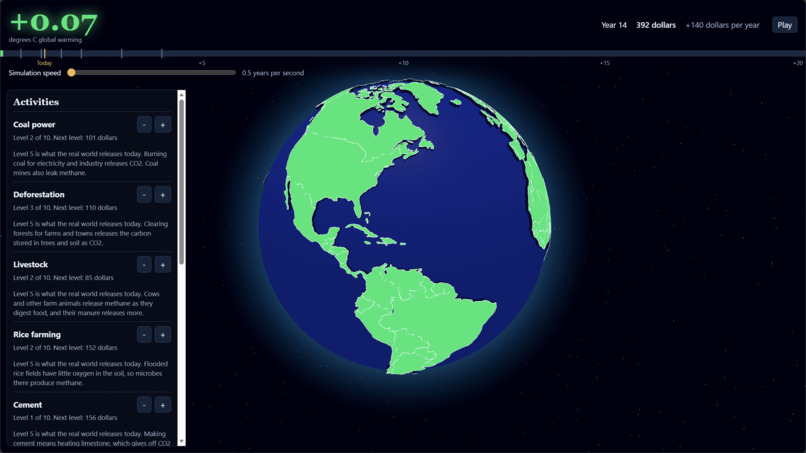Image resolution: width=806 pixels, height=453 pixels.
Task: Select the Livestock title
Action: (x=30, y=264)
